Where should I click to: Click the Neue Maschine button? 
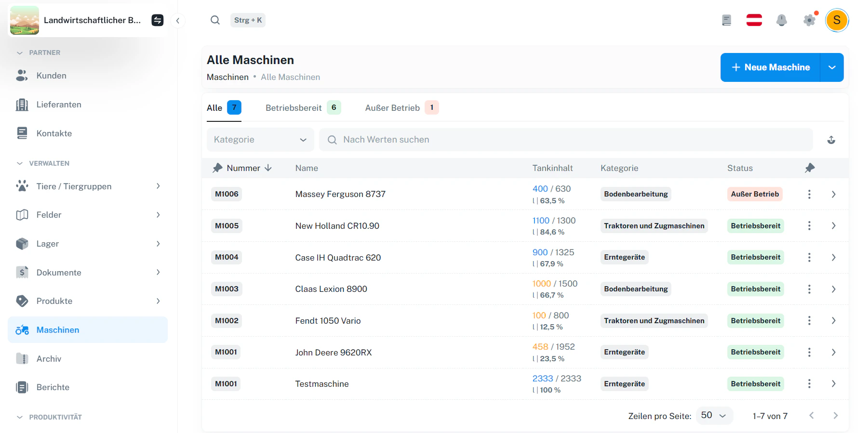click(x=770, y=67)
